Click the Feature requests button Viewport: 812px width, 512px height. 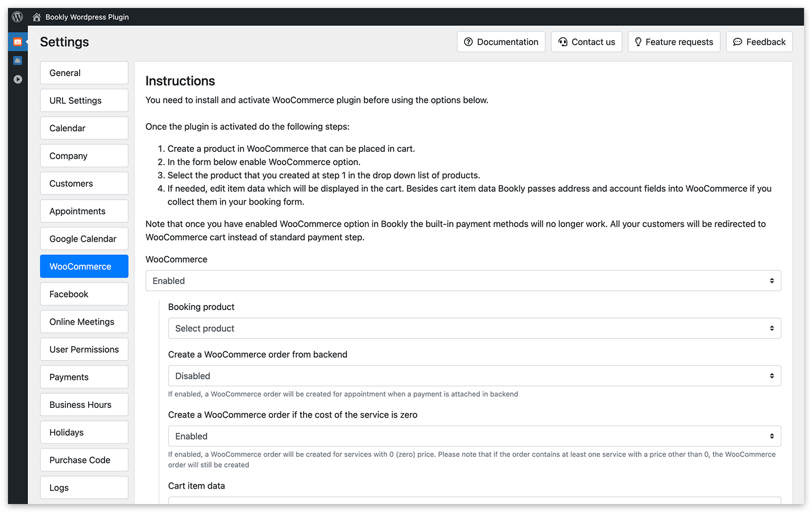click(674, 42)
